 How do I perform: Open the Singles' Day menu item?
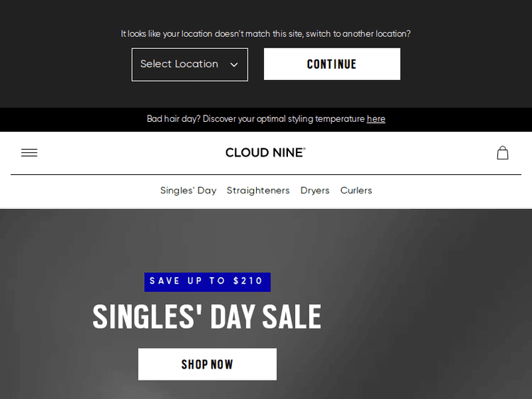pos(188,191)
